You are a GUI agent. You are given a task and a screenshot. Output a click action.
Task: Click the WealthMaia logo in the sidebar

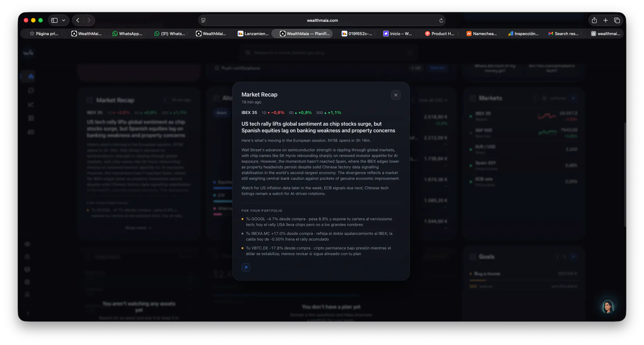point(28,53)
